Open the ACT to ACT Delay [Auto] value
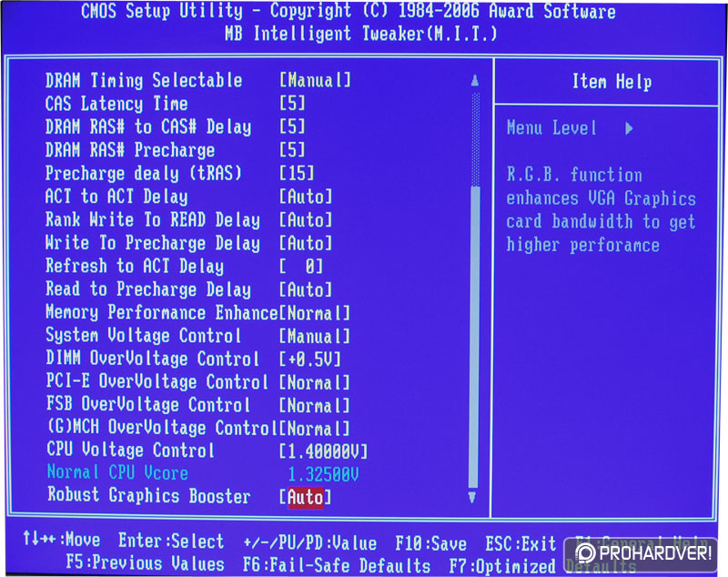 pos(306,197)
